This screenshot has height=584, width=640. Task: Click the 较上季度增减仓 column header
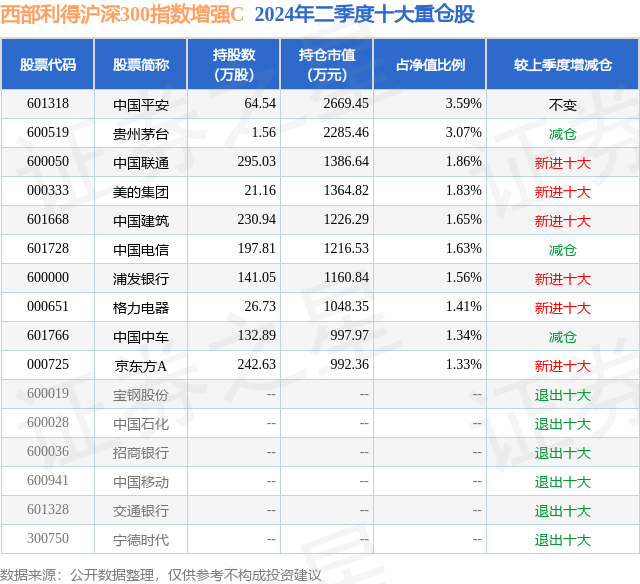point(563,64)
